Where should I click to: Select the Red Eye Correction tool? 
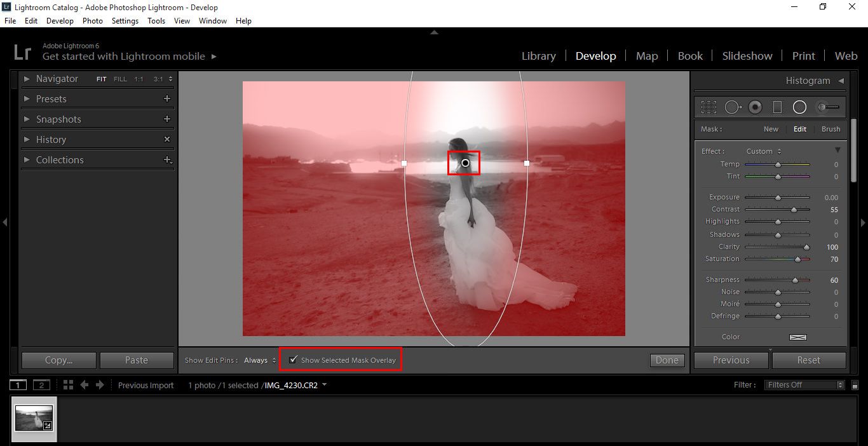point(755,107)
